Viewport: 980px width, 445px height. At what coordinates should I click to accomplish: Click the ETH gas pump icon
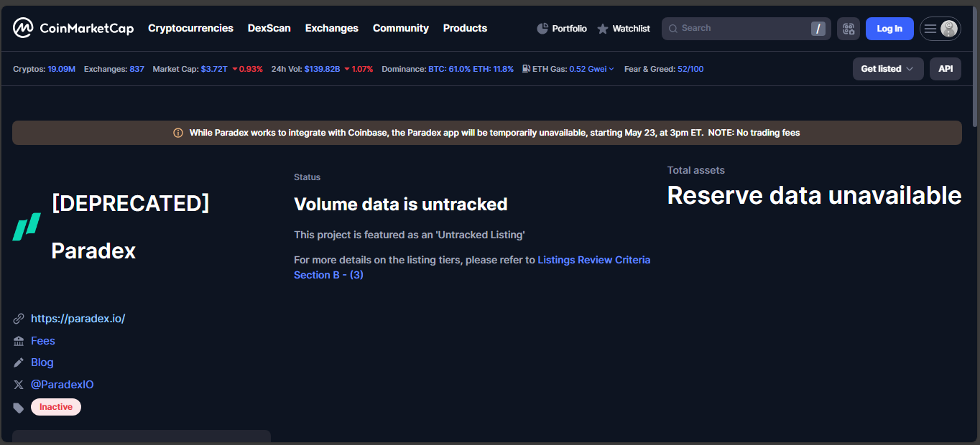(x=527, y=69)
